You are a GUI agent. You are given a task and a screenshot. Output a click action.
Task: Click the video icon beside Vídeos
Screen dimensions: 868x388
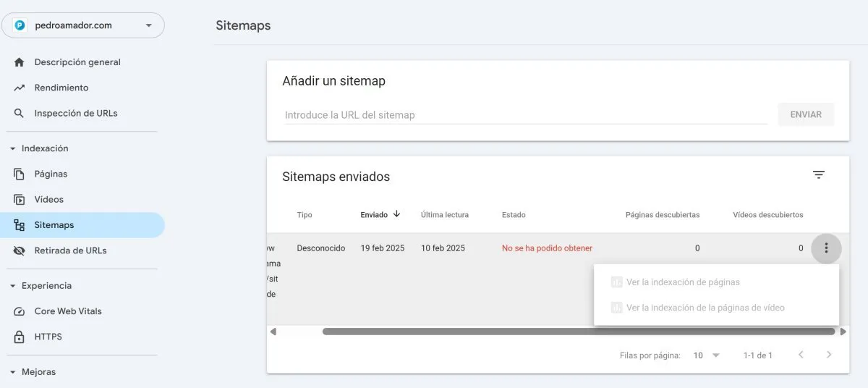point(20,199)
